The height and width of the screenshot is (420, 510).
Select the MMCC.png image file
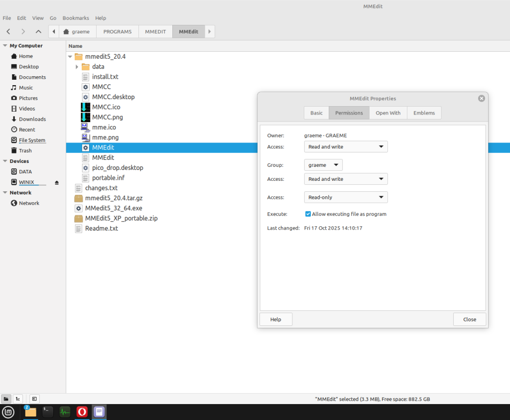pyautogui.click(x=107, y=117)
